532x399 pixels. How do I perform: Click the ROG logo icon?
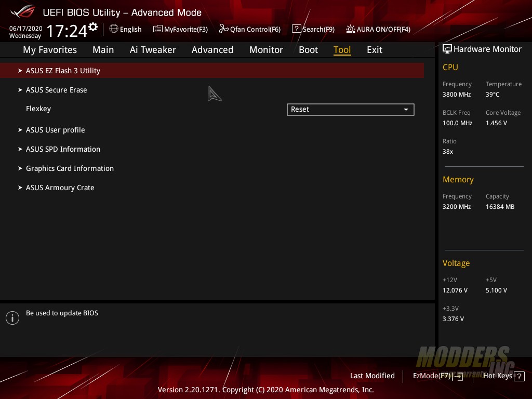pos(23,11)
